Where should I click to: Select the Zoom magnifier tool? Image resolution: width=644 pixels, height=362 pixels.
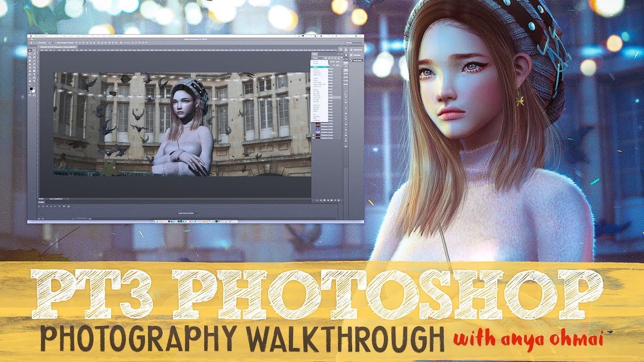[34, 81]
